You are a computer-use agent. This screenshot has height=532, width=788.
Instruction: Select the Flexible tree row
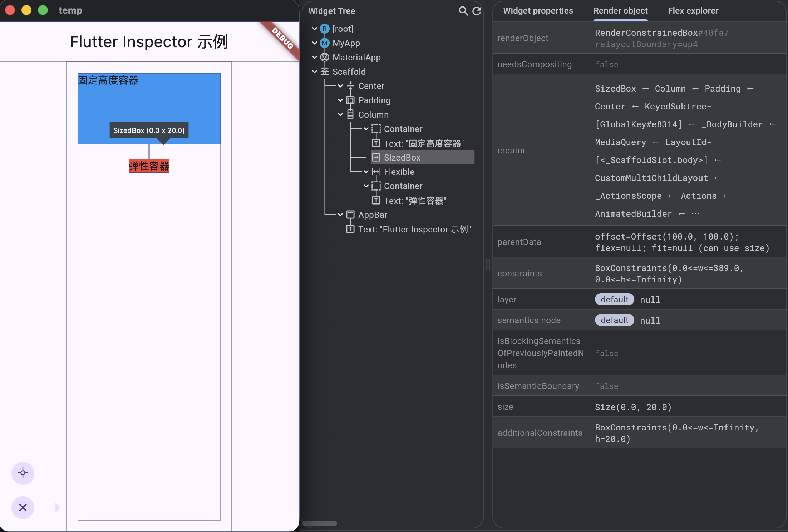coord(399,172)
